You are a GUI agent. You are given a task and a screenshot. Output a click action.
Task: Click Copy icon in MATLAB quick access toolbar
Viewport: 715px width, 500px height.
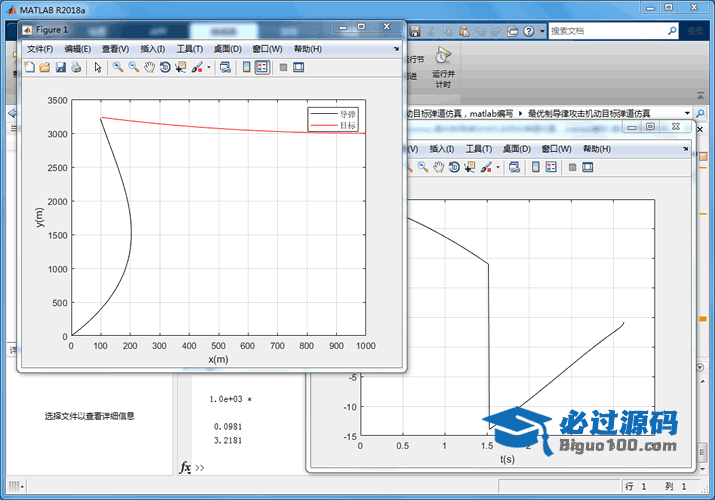[448, 31]
